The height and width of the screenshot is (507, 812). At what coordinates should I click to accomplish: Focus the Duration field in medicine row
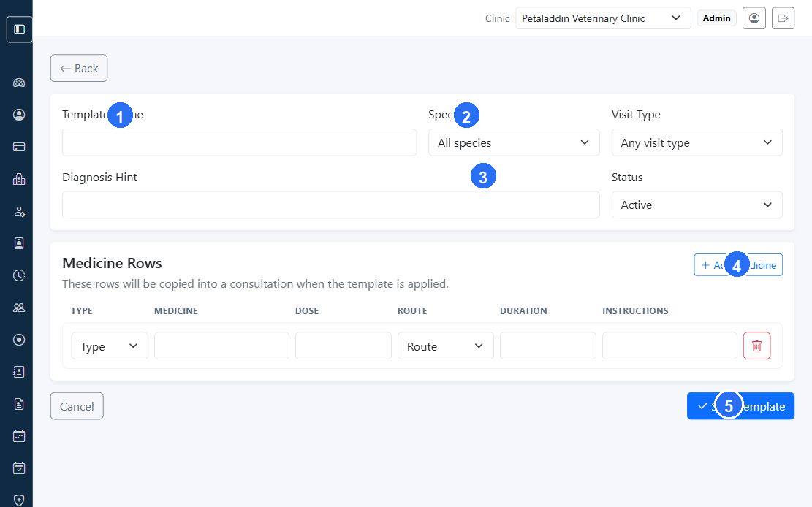coord(548,346)
